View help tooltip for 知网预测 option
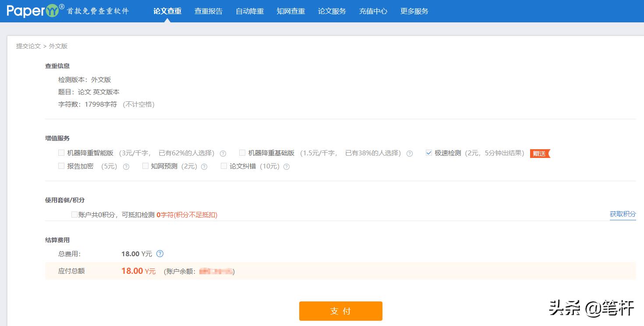The image size is (644, 326). [204, 166]
